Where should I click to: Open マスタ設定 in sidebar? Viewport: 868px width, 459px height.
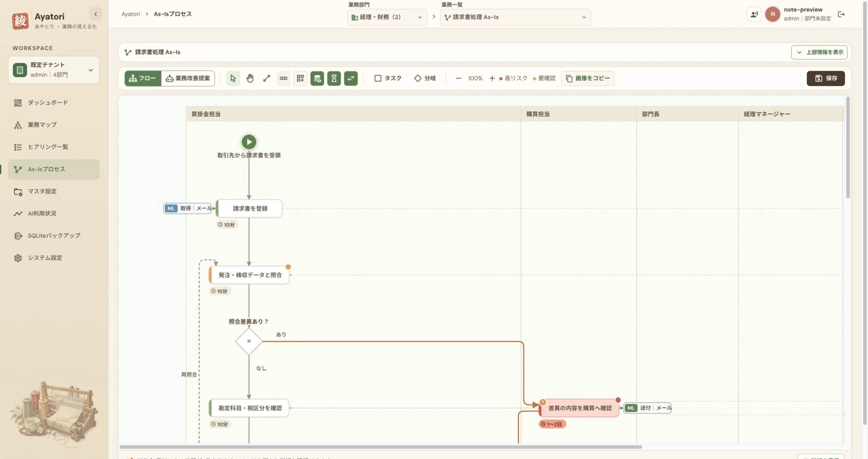(54, 191)
